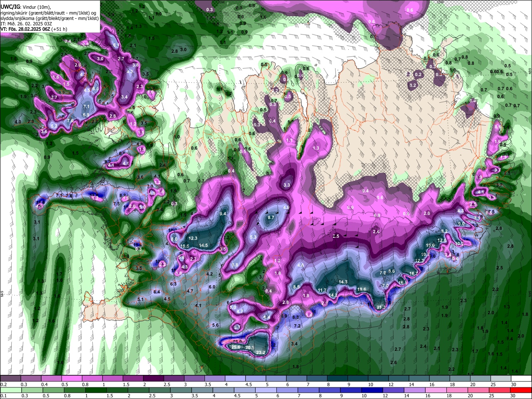Click the white swatch labeled 30 in upper legend row
Image resolution: width=532 pixels, height=399 pixels.
tap(521, 378)
